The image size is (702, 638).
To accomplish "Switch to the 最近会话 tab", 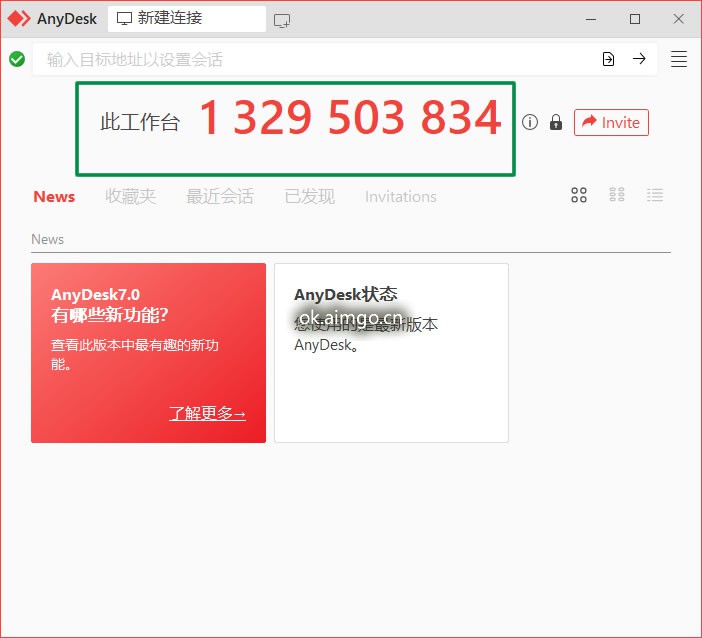I will pos(220,197).
